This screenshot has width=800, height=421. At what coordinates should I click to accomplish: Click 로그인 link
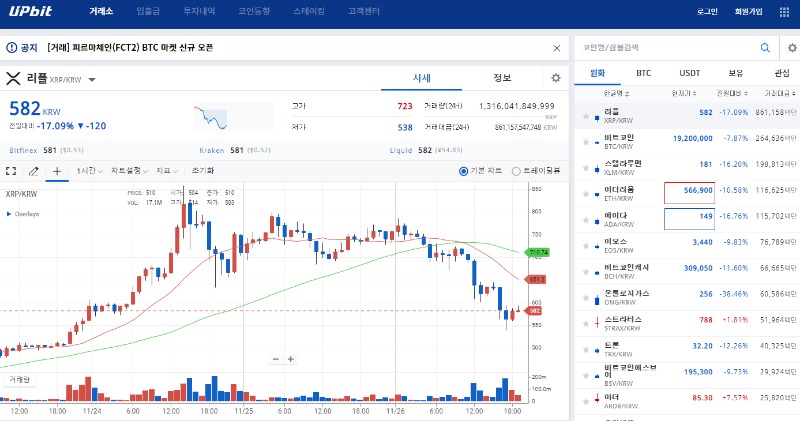[707, 12]
